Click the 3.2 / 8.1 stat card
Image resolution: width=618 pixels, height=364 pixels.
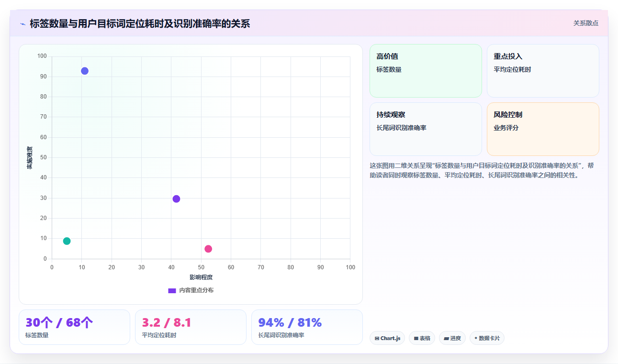[x=191, y=327]
